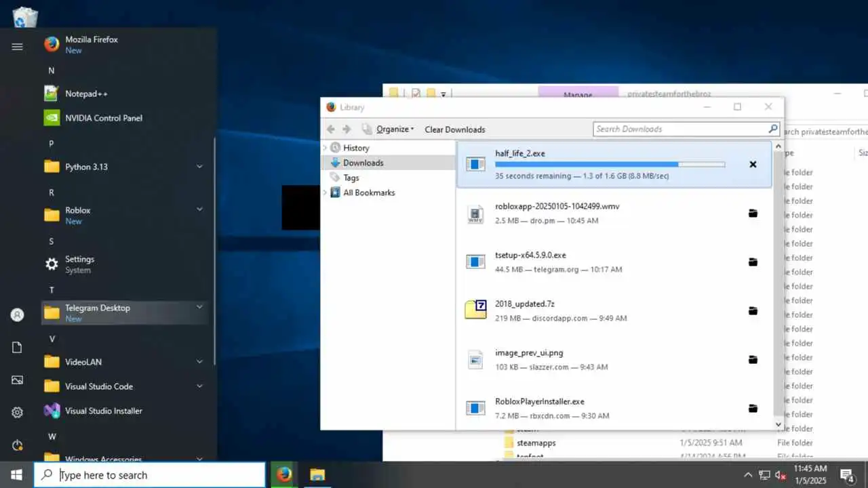Open containing folder for image_prev_ui.png
Screen dimensions: 868x488
753,359
